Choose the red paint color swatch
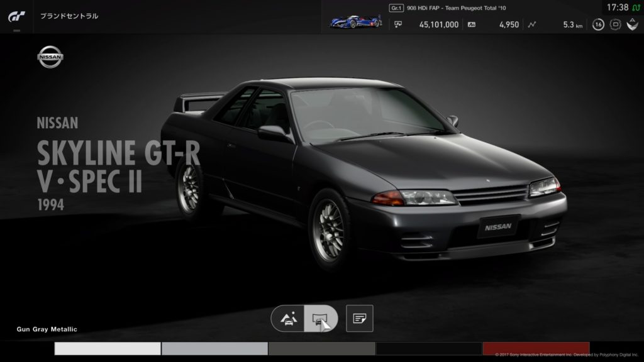 (536, 348)
